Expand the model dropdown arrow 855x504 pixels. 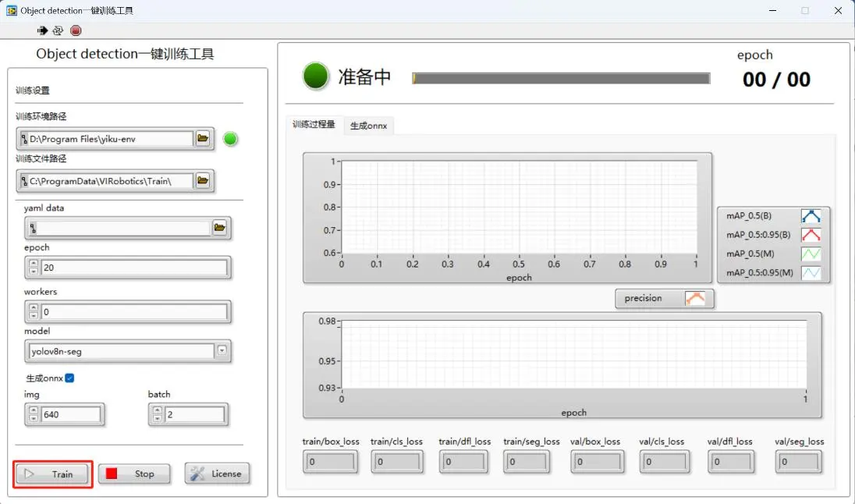point(222,351)
